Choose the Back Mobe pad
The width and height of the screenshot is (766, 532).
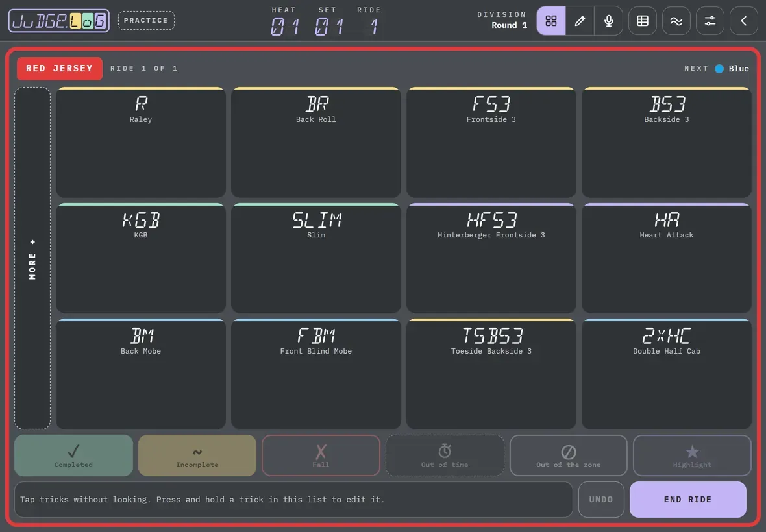coord(141,374)
